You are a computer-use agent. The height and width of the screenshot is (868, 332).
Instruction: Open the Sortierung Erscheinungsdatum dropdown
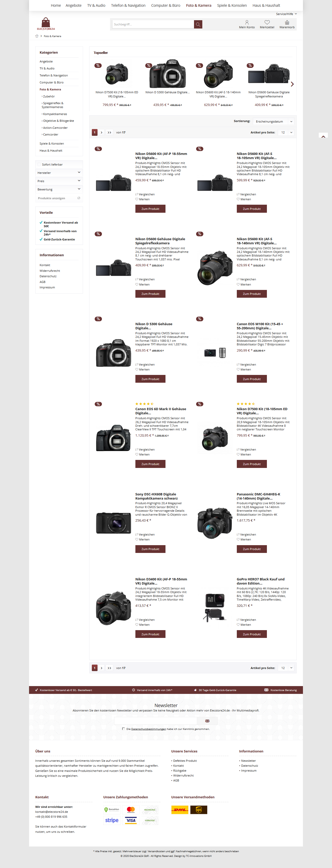pos(273,121)
